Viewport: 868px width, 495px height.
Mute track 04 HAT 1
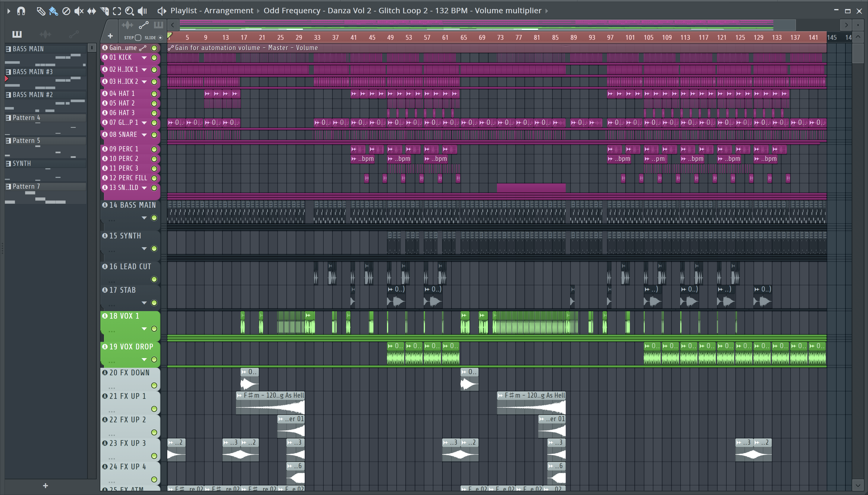154,94
